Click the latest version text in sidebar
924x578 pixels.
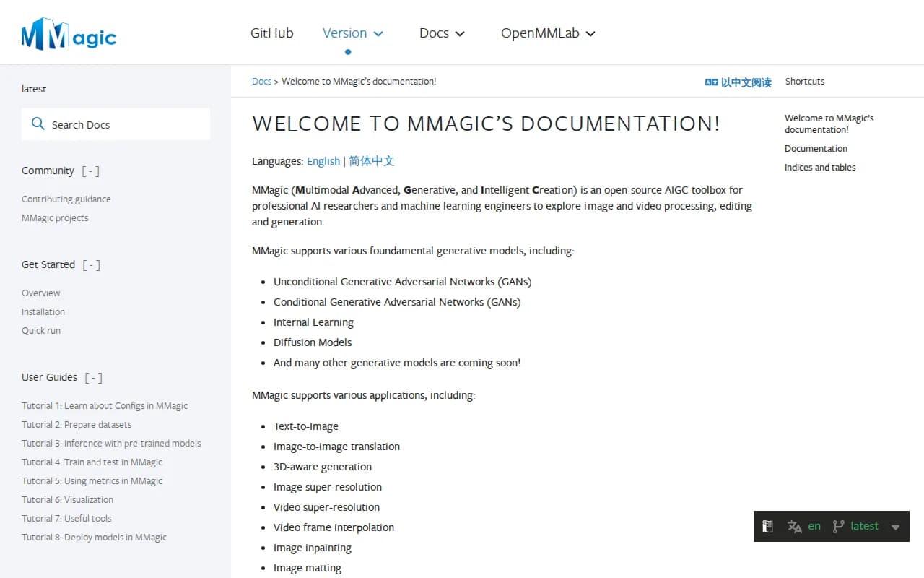click(34, 89)
